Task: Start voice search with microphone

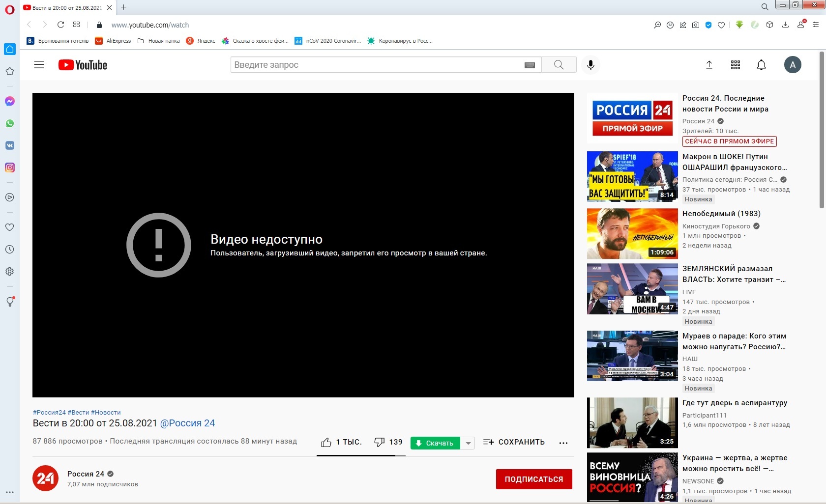Action: (x=590, y=65)
